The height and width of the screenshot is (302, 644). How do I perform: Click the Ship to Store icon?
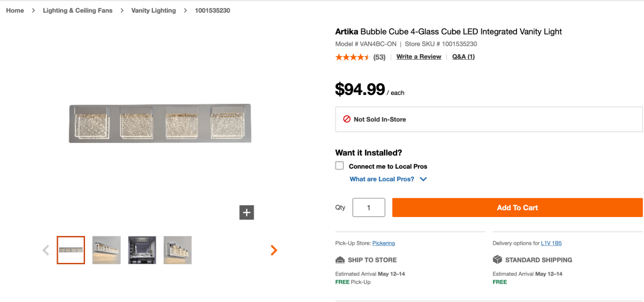[340, 260]
